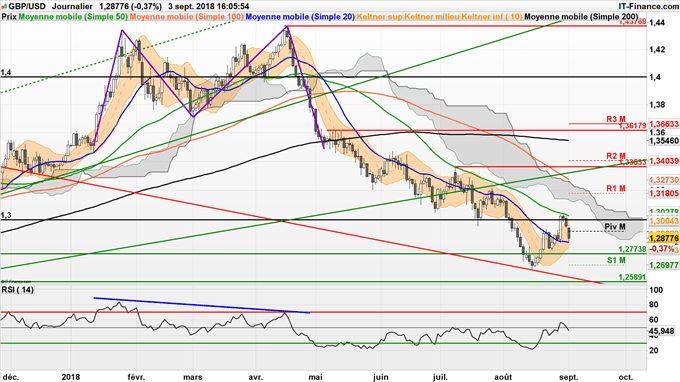The image size is (680, 382).
Task: Click the mai date axis label
Action: click(315, 377)
